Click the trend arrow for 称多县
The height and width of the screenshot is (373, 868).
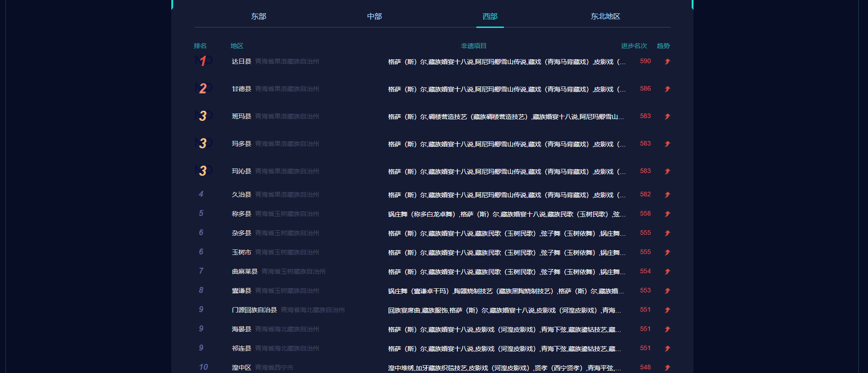pyautogui.click(x=667, y=214)
